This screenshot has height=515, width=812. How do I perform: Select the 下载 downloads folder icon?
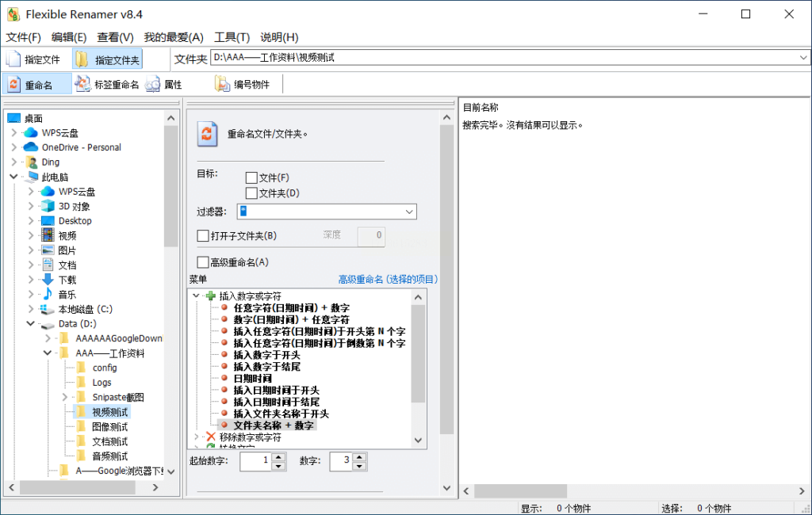pos(47,280)
